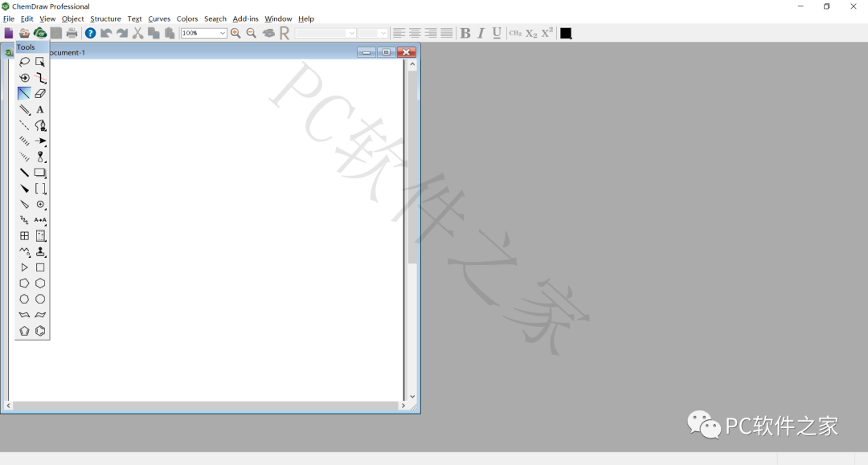868x465 pixels.
Task: Select the Eraser tool
Action: coord(40,93)
